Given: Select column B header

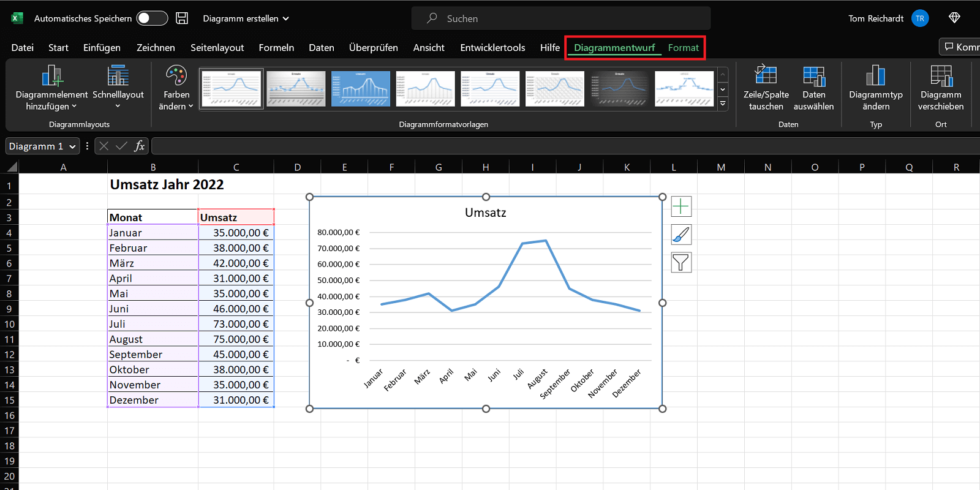Looking at the screenshot, I should [x=153, y=167].
